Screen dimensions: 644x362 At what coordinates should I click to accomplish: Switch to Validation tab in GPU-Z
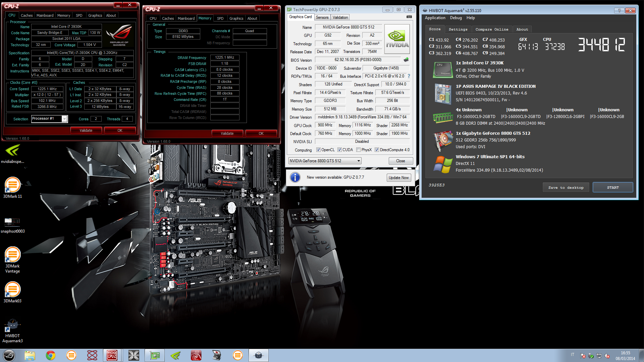[340, 17]
